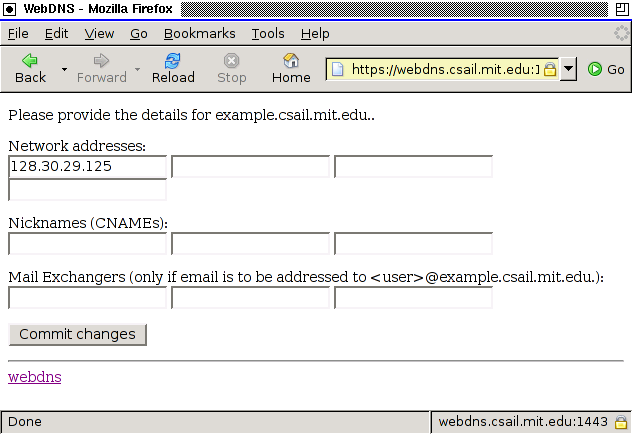
Task: Click the third Mail Exchangers field
Action: click(x=414, y=298)
